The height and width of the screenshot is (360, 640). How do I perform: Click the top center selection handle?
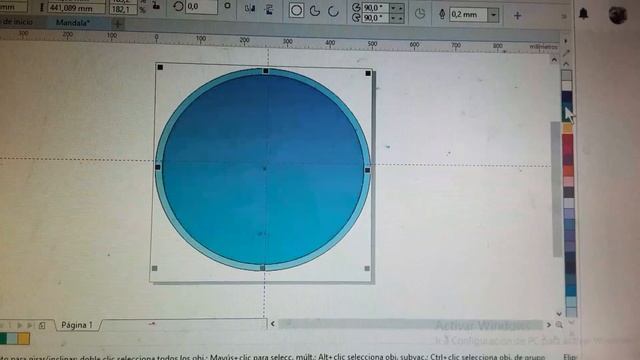coord(266,71)
